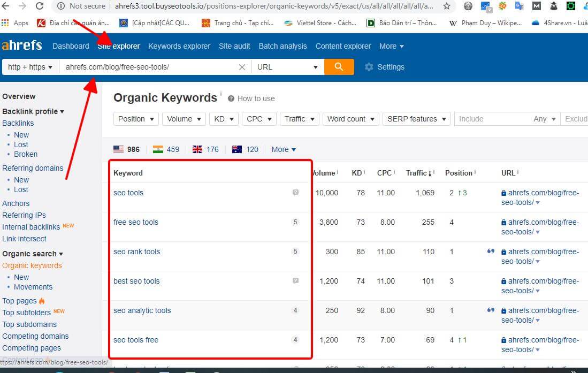Open the Backlinks sidebar link
This screenshot has height=373, width=588.
click(18, 123)
